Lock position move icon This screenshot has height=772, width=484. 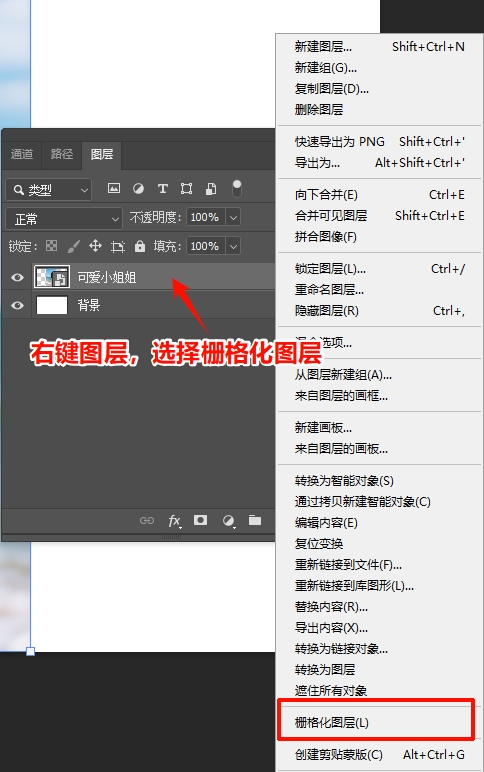click(x=95, y=246)
